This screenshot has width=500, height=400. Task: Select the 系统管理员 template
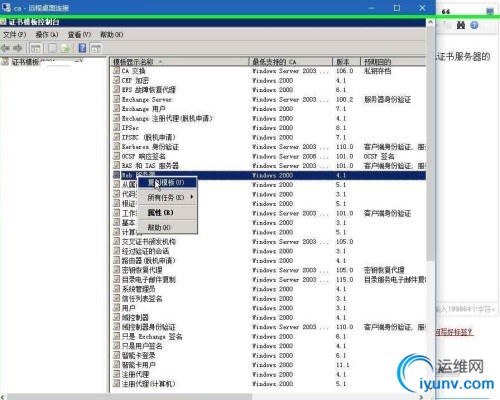point(138,289)
